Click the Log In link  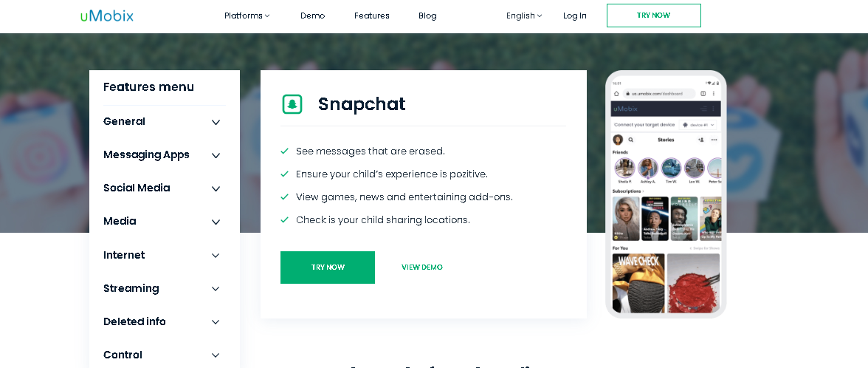coord(574,16)
